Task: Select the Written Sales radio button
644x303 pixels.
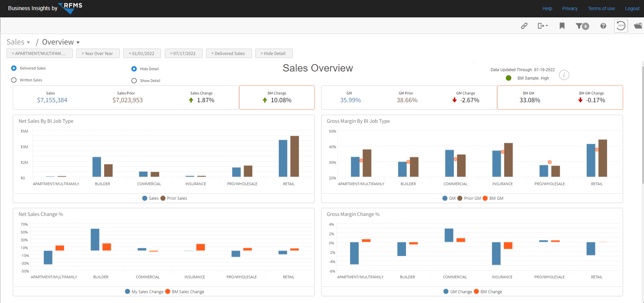Action: (14, 80)
